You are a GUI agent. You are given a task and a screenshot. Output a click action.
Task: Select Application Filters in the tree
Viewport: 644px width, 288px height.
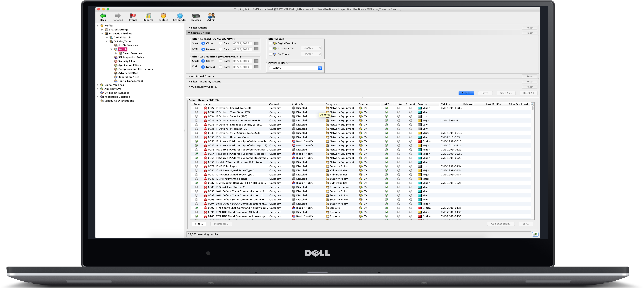click(129, 65)
